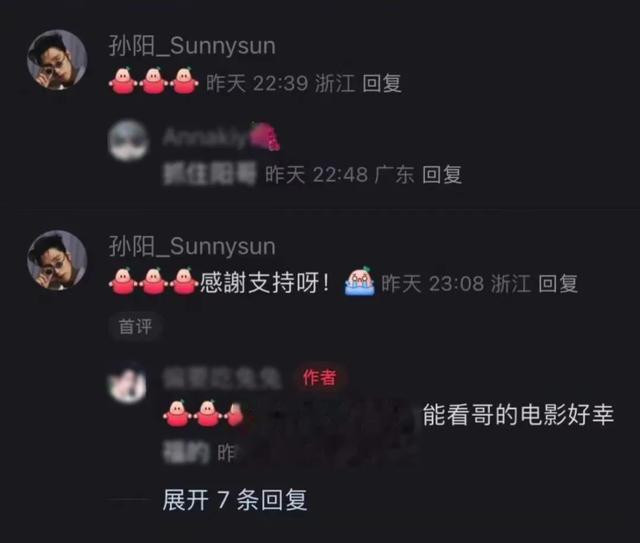640x543 pixels.
Task: Tap the red 作者 author tag
Action: click(320, 378)
